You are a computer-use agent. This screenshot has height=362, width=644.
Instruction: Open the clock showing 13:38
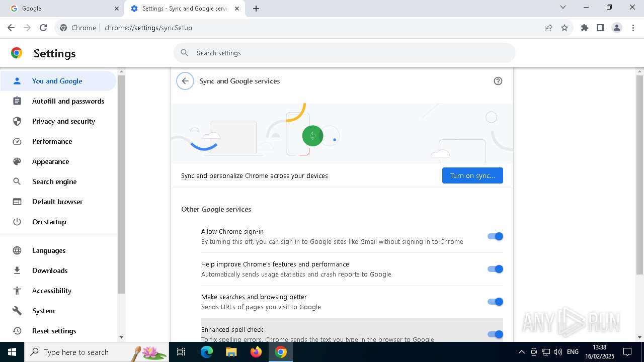[599, 352]
